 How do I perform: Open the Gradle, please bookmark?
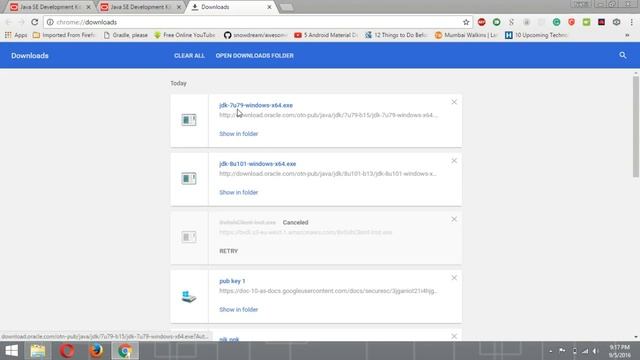126,35
